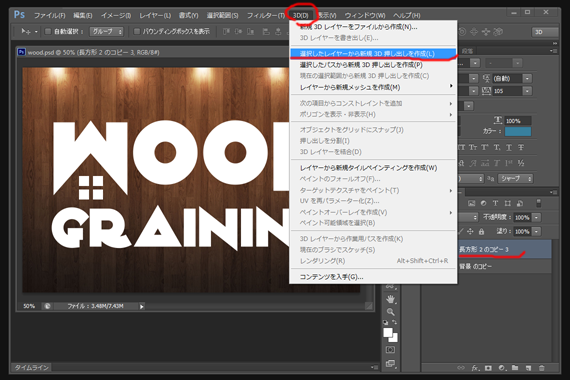
Task: Select layer 長方形 2 のコピー 3
Action: 505,249
